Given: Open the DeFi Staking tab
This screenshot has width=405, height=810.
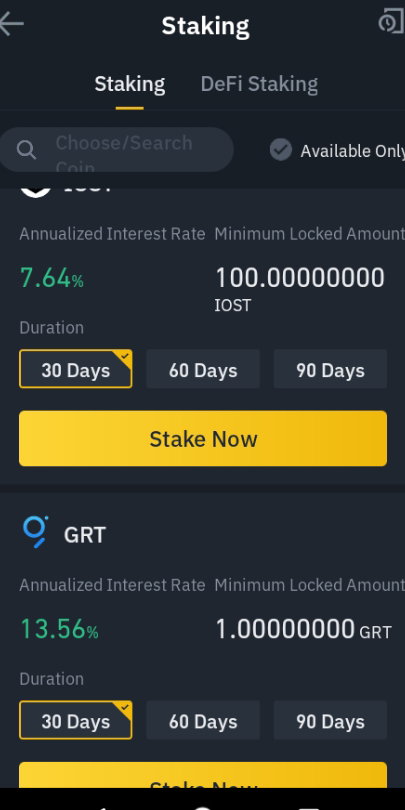Looking at the screenshot, I should point(259,84).
